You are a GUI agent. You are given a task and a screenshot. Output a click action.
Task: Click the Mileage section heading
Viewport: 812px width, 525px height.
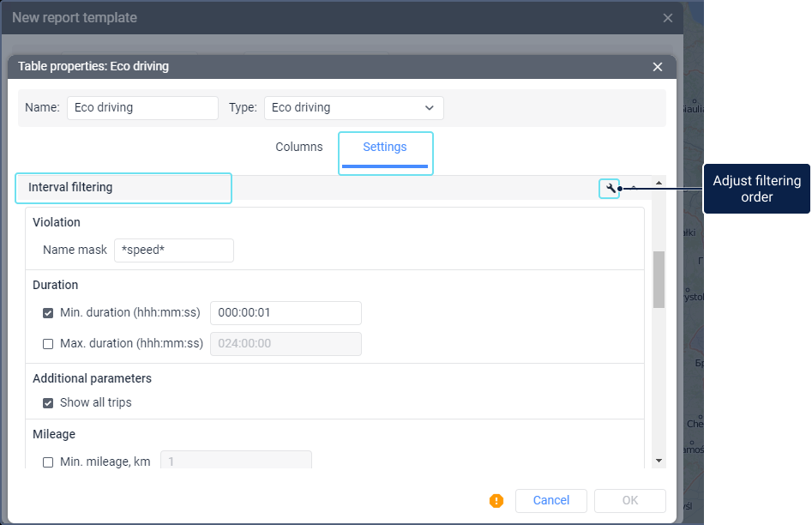54,434
